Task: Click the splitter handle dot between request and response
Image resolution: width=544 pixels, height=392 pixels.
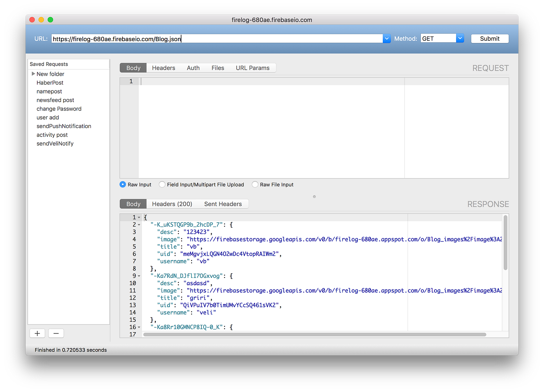Action: (x=314, y=196)
